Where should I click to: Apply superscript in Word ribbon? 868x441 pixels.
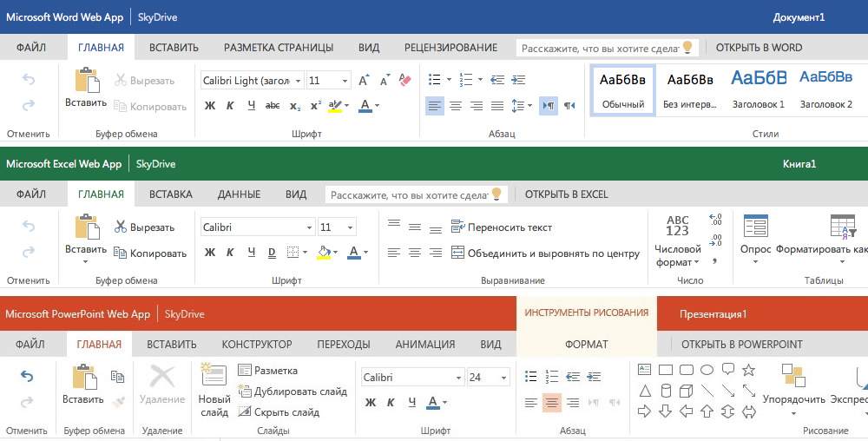point(316,105)
